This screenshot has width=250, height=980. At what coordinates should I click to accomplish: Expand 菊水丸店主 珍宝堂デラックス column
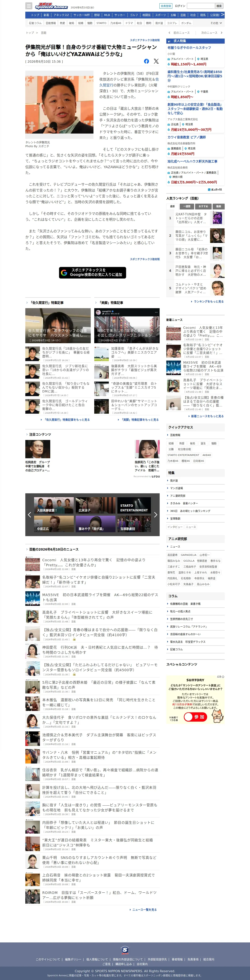(x=195, y=642)
